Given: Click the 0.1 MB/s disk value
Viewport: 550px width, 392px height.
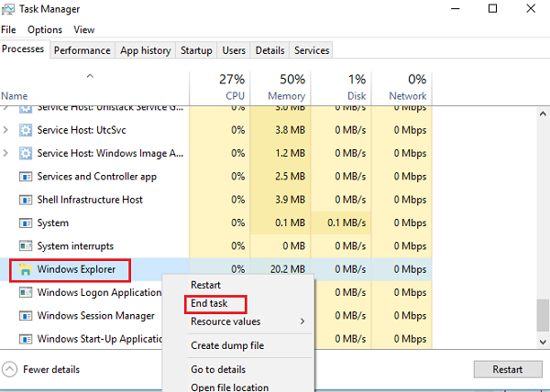Looking at the screenshot, I should [346, 223].
